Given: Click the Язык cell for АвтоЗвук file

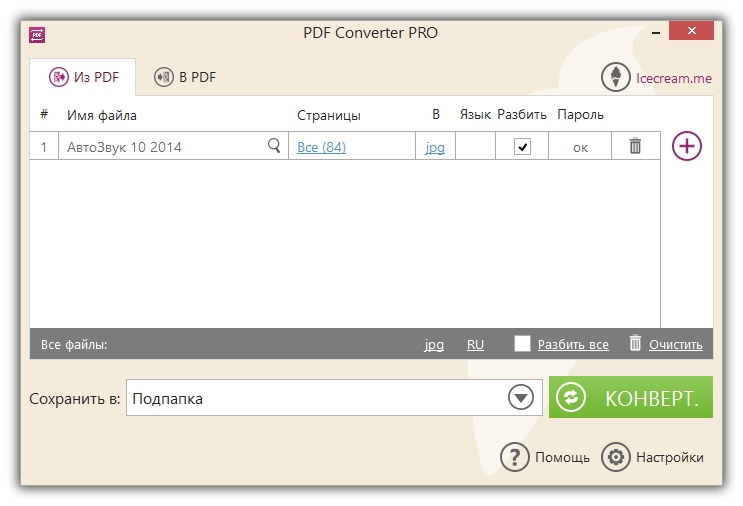Looking at the screenshot, I should (x=475, y=146).
